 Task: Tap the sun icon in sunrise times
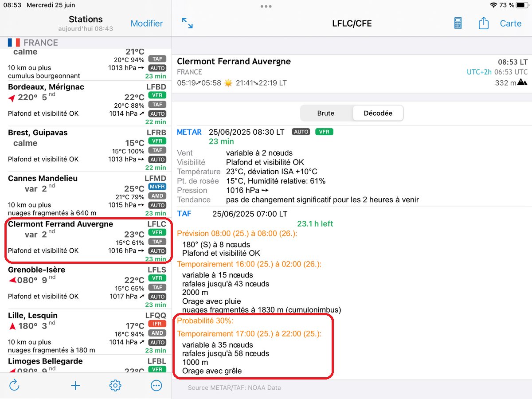click(228, 83)
